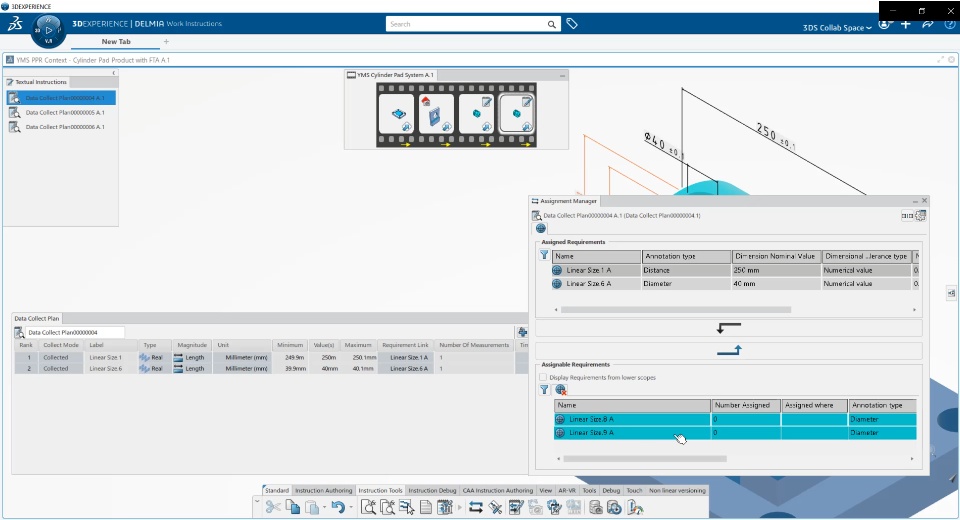Click the Number Assigned column header
The image size is (960, 520).
click(746, 405)
